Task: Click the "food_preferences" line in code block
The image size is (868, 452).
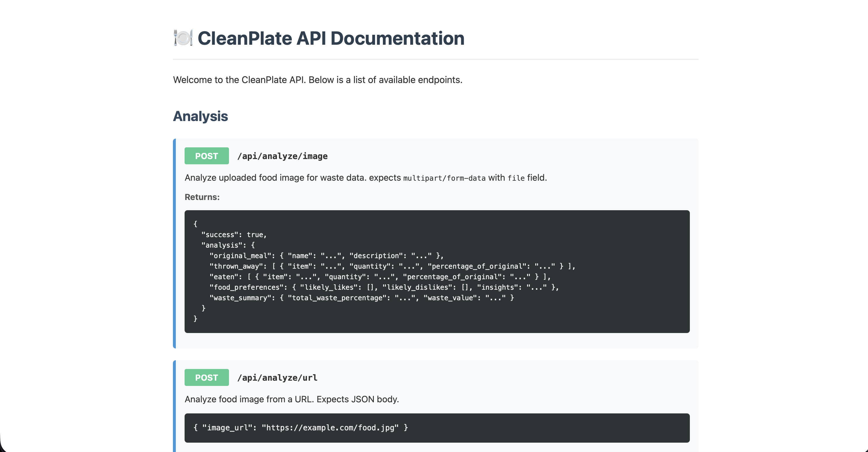Action: 384,287
